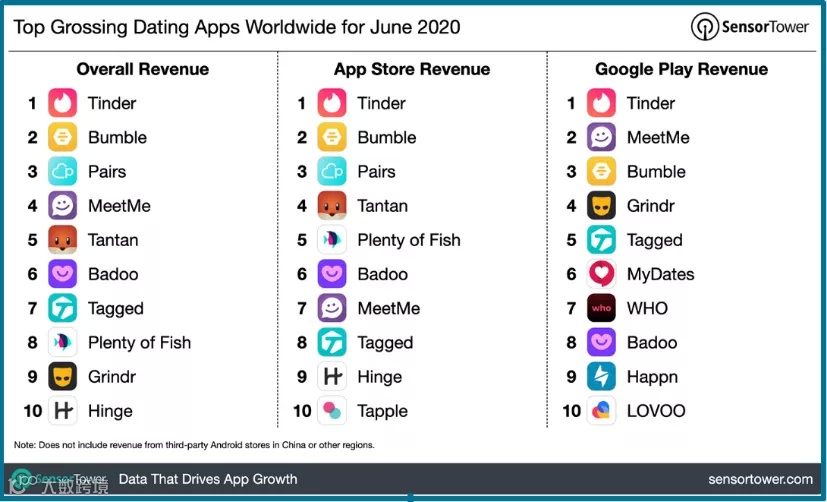Click Hinge name under Overall Revenue
Screen dimensions: 827x502
click(x=110, y=412)
